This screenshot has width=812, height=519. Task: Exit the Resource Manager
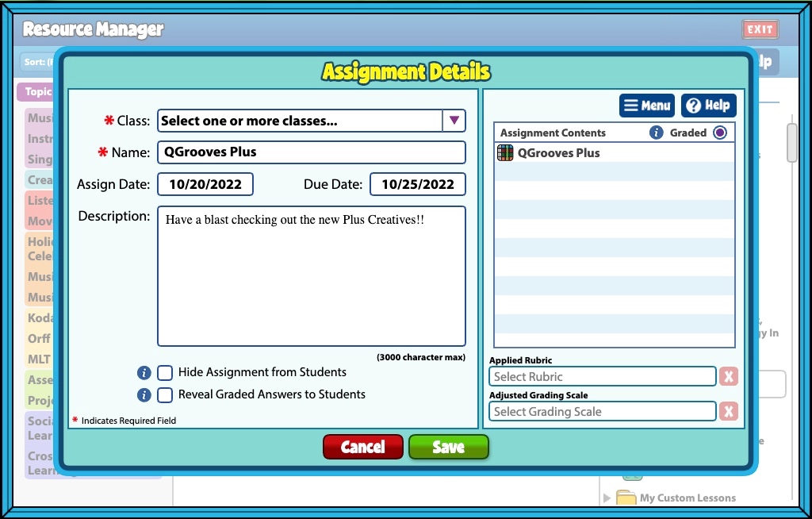pyautogui.click(x=760, y=29)
